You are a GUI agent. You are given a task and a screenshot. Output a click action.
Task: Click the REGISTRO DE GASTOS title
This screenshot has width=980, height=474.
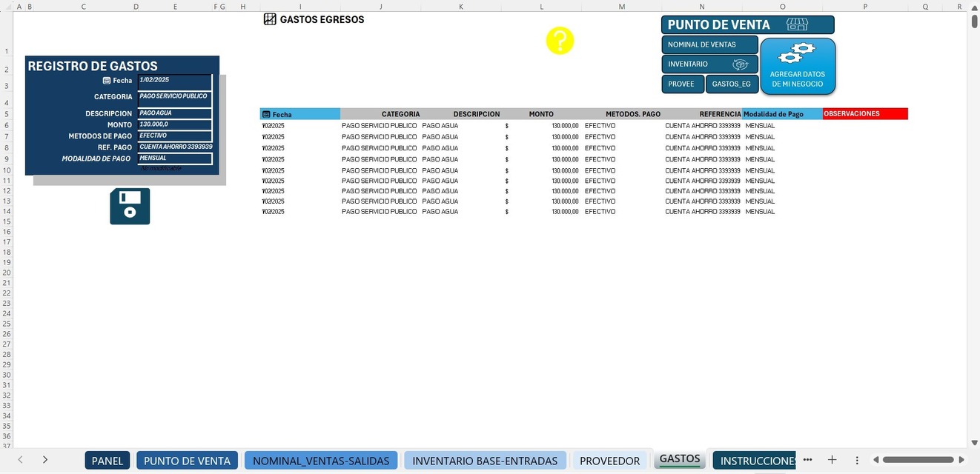(93, 66)
